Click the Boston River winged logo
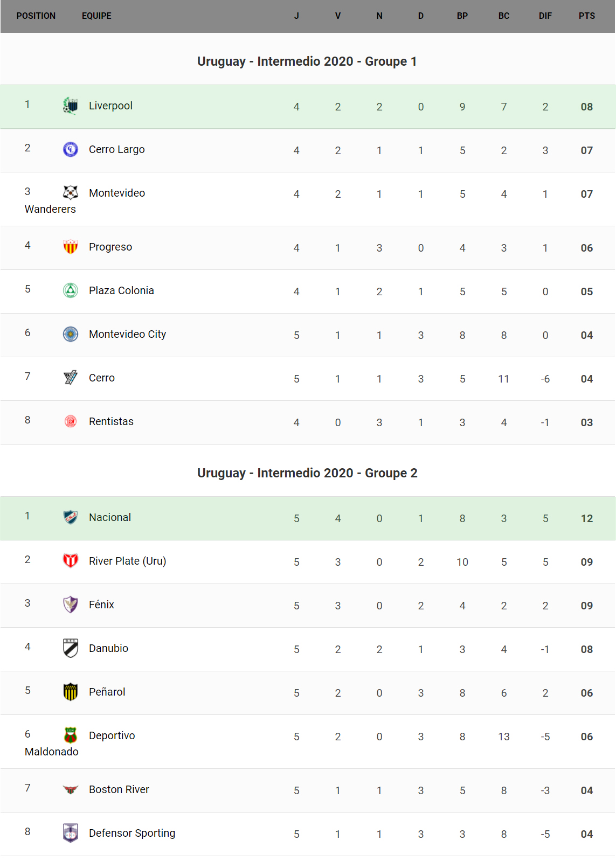 click(x=71, y=789)
